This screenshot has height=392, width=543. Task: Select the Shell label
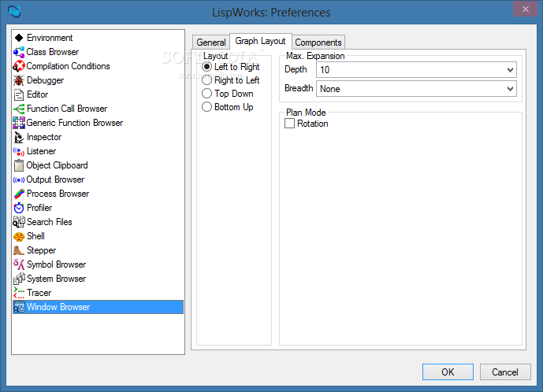35,236
